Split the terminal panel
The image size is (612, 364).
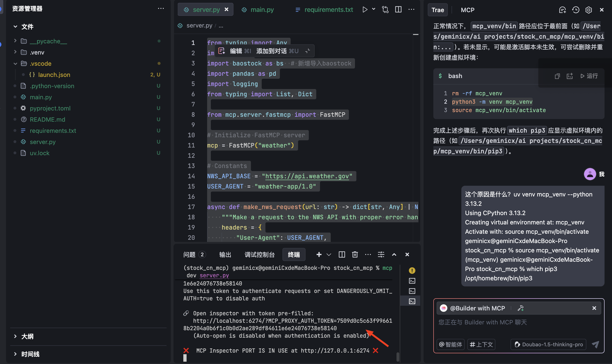click(342, 254)
